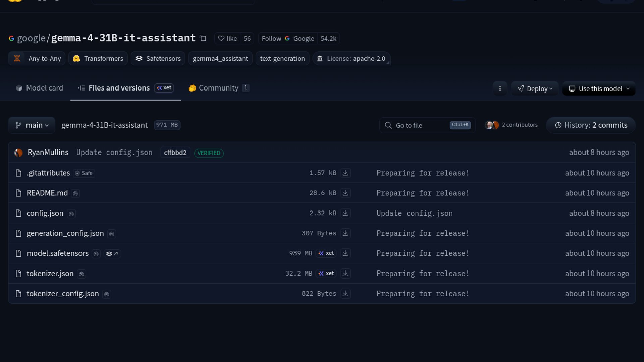Screen dimensions: 644x362
Task: Open the three-dot more options menu
Action: point(500,88)
